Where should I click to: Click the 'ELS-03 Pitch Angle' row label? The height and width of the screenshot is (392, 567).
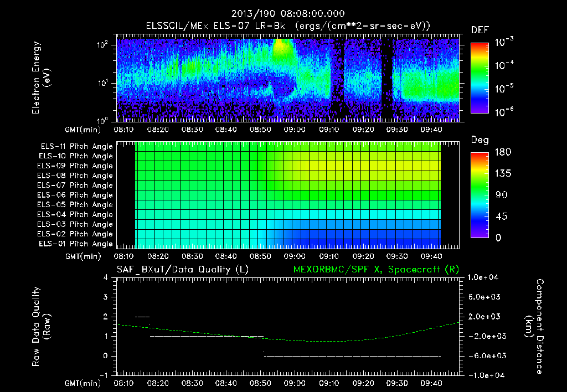(x=75, y=224)
